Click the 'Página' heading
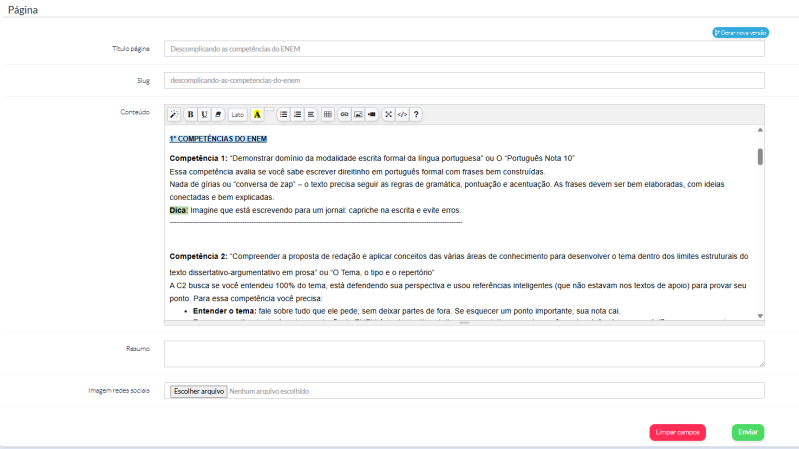Image resolution: width=799 pixels, height=449 pixels. point(23,10)
